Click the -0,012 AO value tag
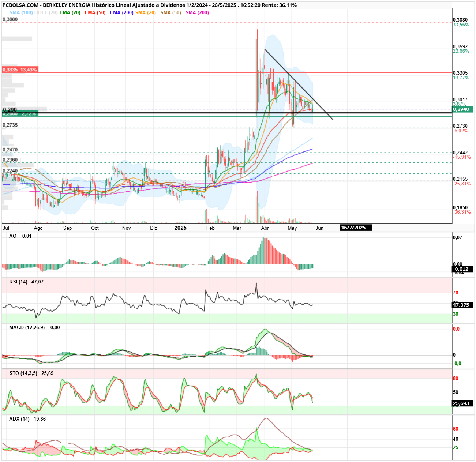This screenshot has height=462, width=476. point(462,269)
